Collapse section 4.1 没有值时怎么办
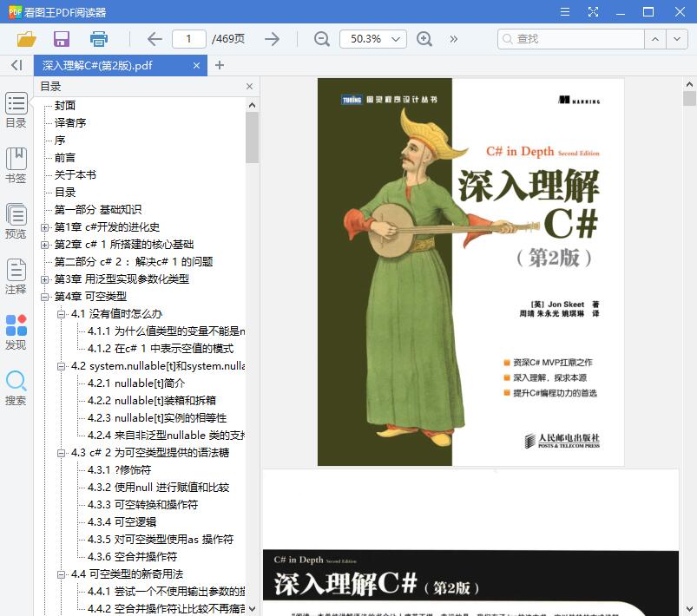 pyautogui.click(x=61, y=314)
